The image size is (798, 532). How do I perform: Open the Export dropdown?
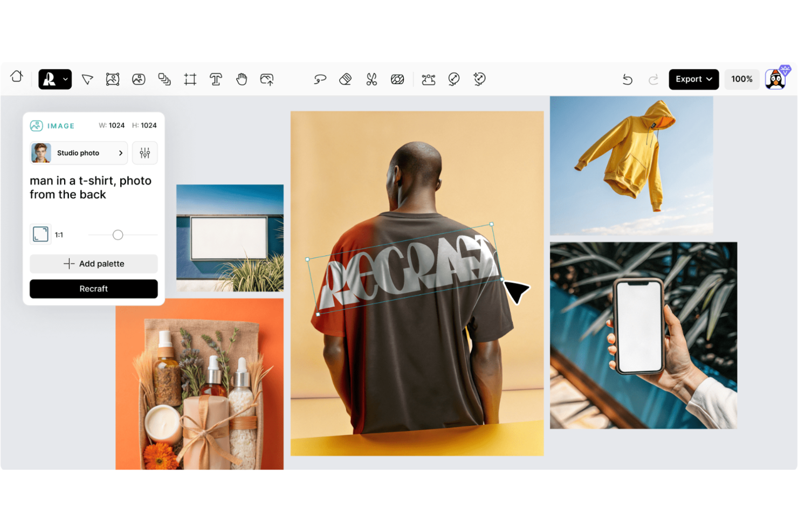coord(693,79)
